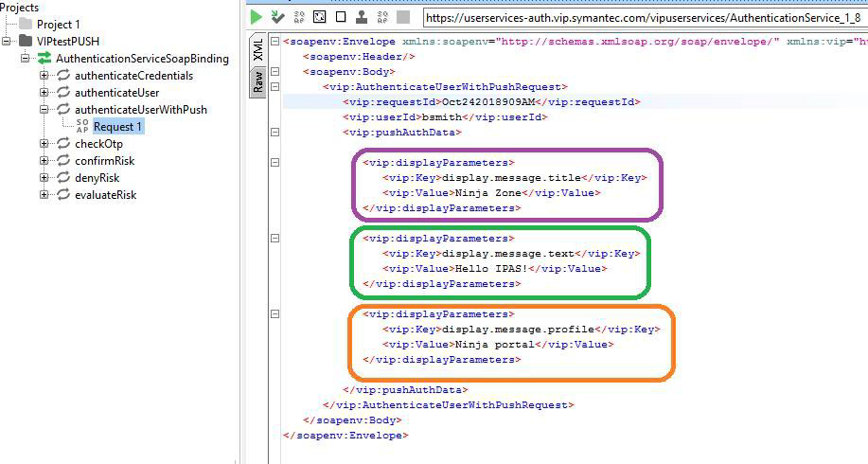Select the denyRisk operation
Screen dimensions: 868x464
pos(97,178)
